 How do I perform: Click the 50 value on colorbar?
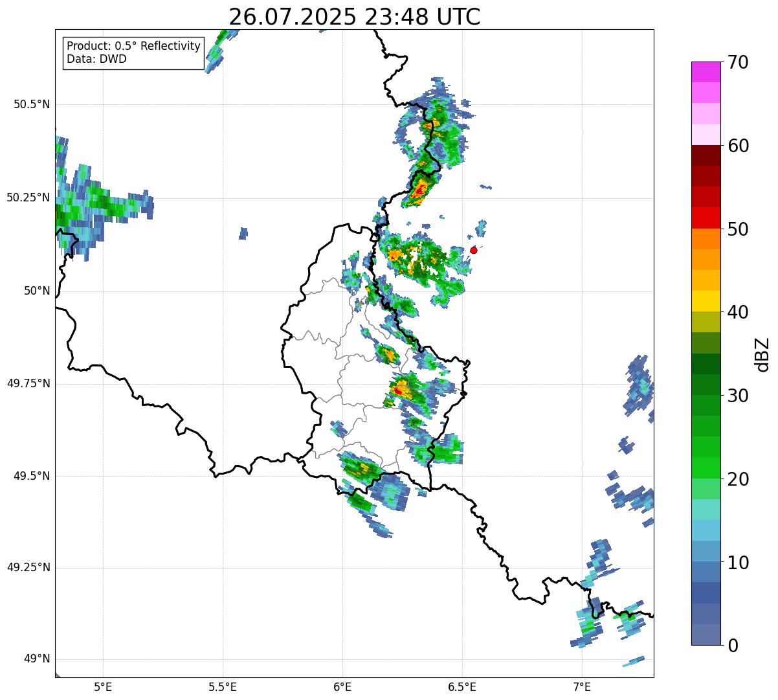click(739, 229)
